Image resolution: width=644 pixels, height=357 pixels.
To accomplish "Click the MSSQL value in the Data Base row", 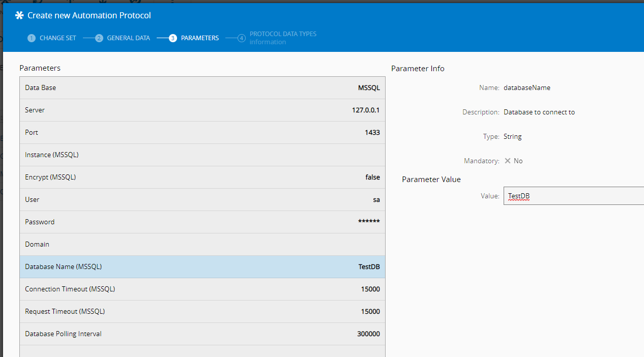I will pos(369,88).
